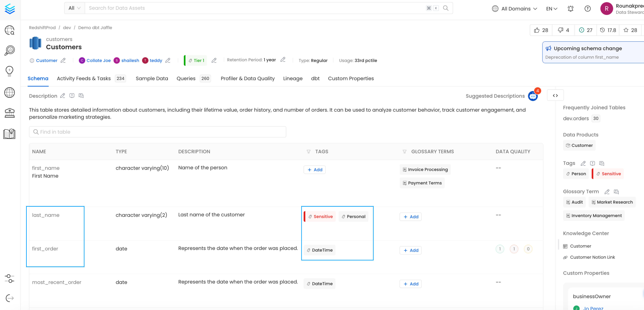This screenshot has height=310, width=644.
Task: Open the Suggested Descriptions AI assistant icon
Action: pyautogui.click(x=533, y=96)
